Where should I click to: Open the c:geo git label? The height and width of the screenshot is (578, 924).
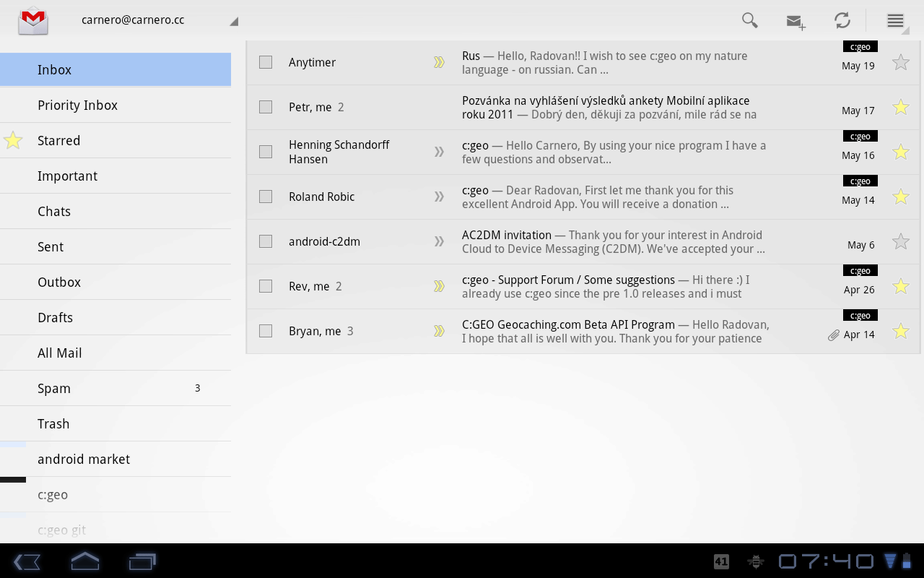tap(115, 528)
